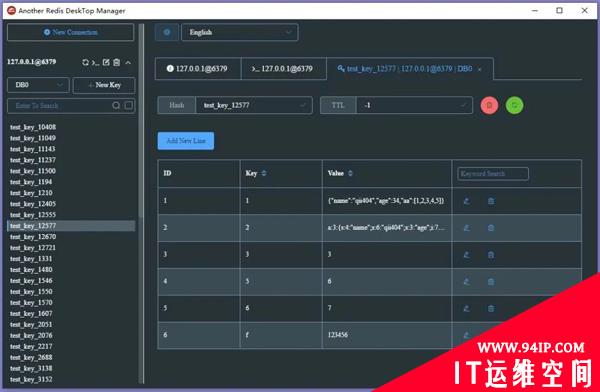Confirm key rename checkmark
600x392 pixels.
(303, 105)
